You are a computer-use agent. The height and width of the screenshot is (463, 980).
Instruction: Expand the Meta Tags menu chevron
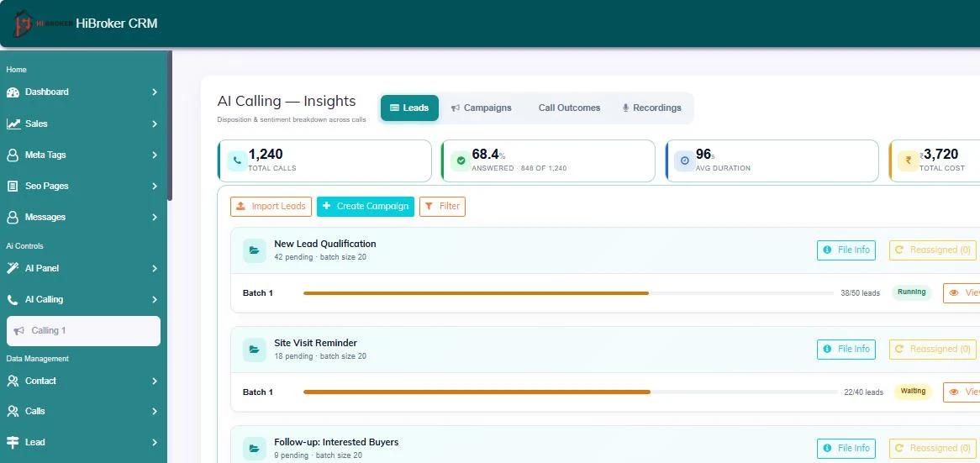click(x=155, y=155)
